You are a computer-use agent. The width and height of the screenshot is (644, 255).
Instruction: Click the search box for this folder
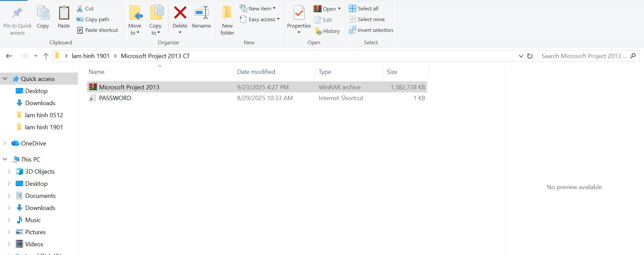pos(584,56)
